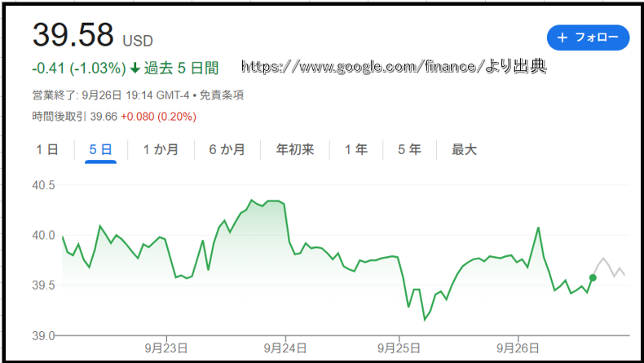Click the 9月25日 date label on axis
This screenshot has height=363, width=644.
click(399, 347)
